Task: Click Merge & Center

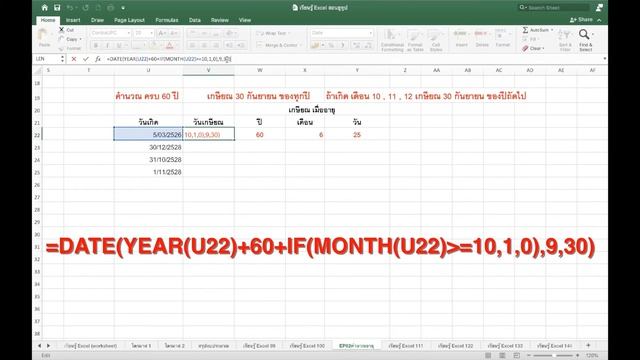Action: (278, 45)
